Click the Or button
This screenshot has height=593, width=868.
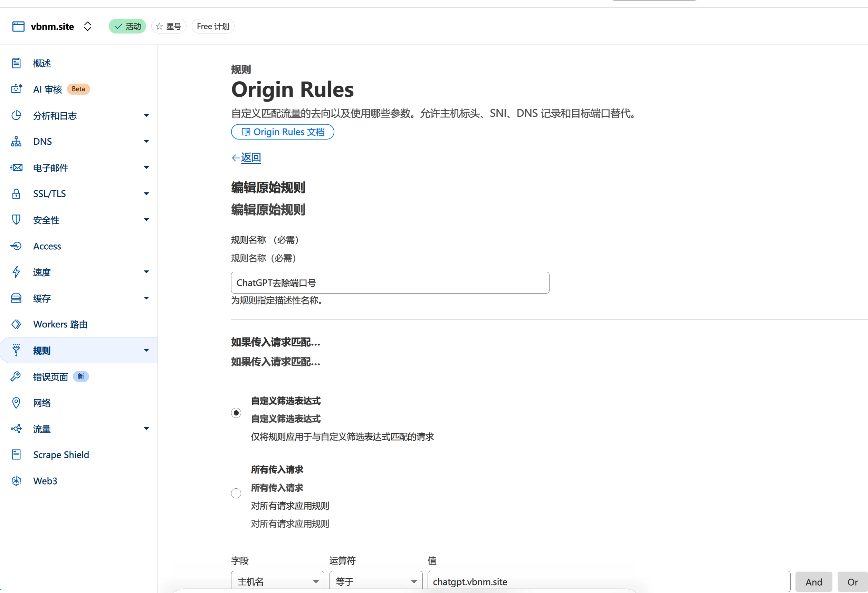coord(853,582)
